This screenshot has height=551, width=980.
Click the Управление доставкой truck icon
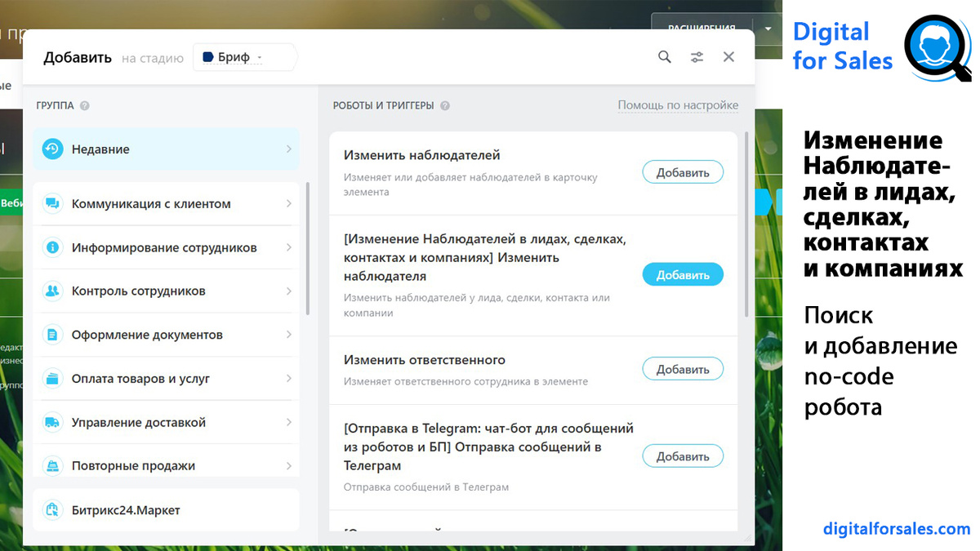pyautogui.click(x=51, y=422)
